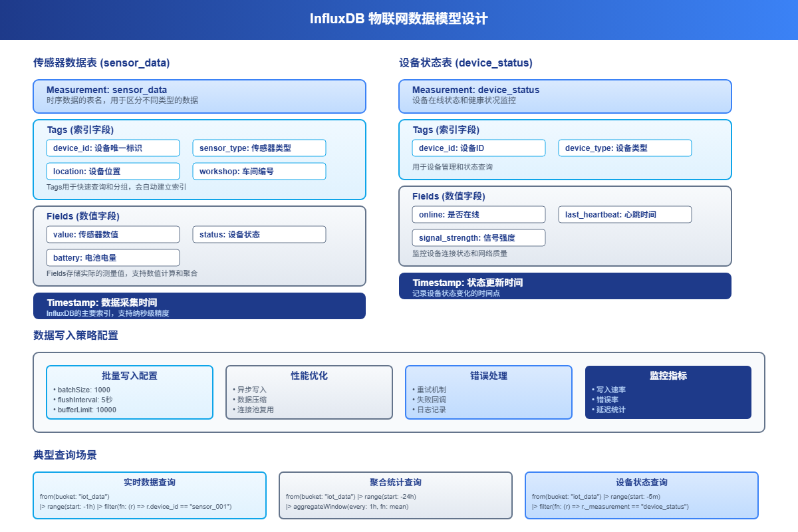Viewport: 798px width, 532px height.
Task: Select the location field box
Action: (x=112, y=171)
